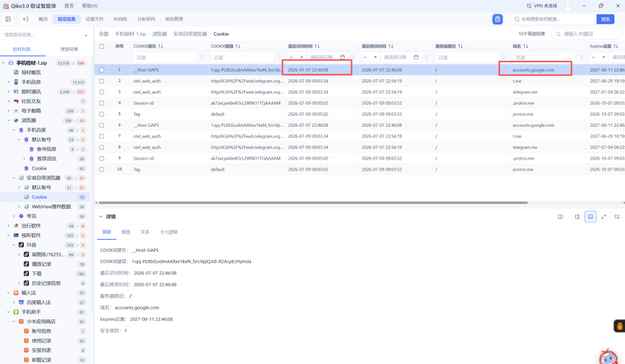This screenshot has height=364, width=625.
Task: Collapse the left panel with double-chevron icon
Action: pos(86,35)
